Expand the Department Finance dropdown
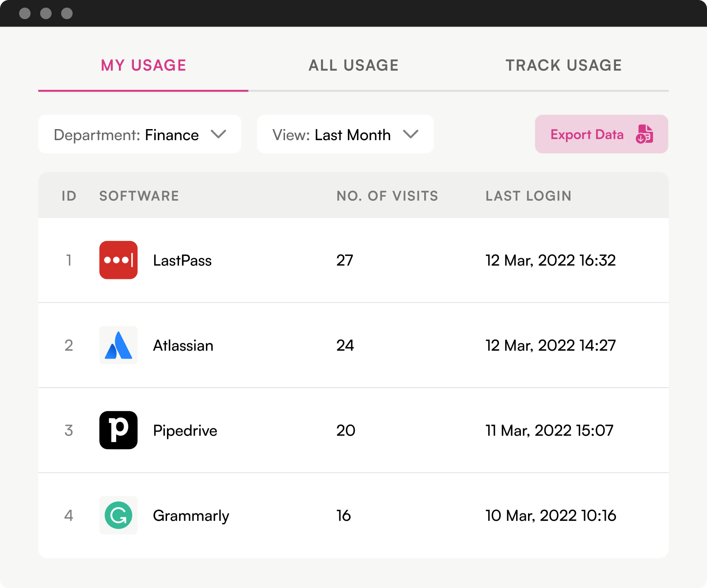 [x=140, y=134]
